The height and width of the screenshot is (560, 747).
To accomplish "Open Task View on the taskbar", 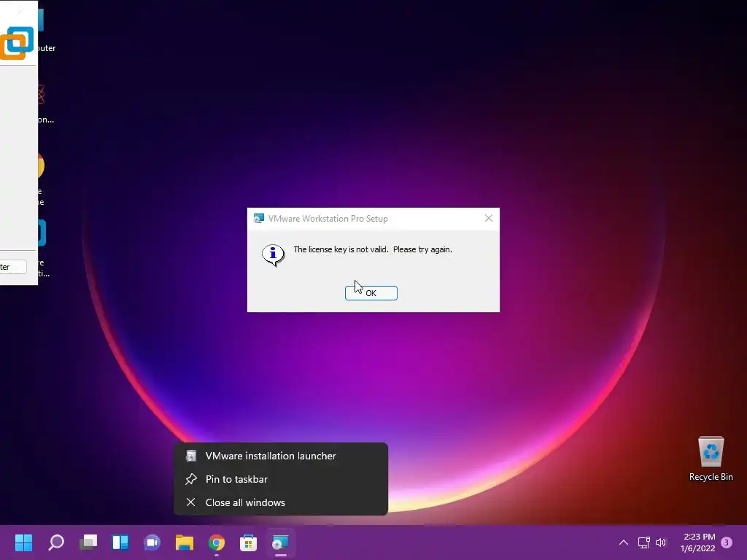I will (x=88, y=542).
